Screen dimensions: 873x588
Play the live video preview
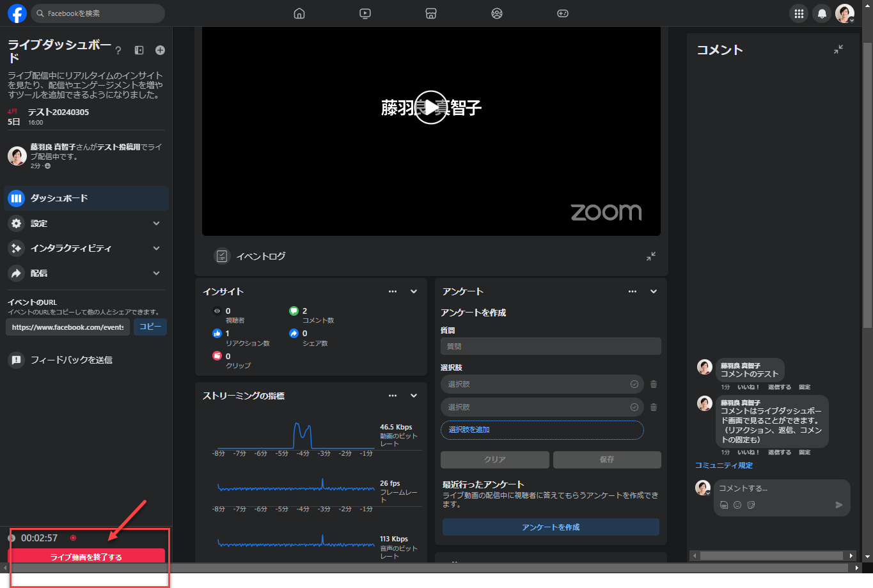[x=431, y=107]
